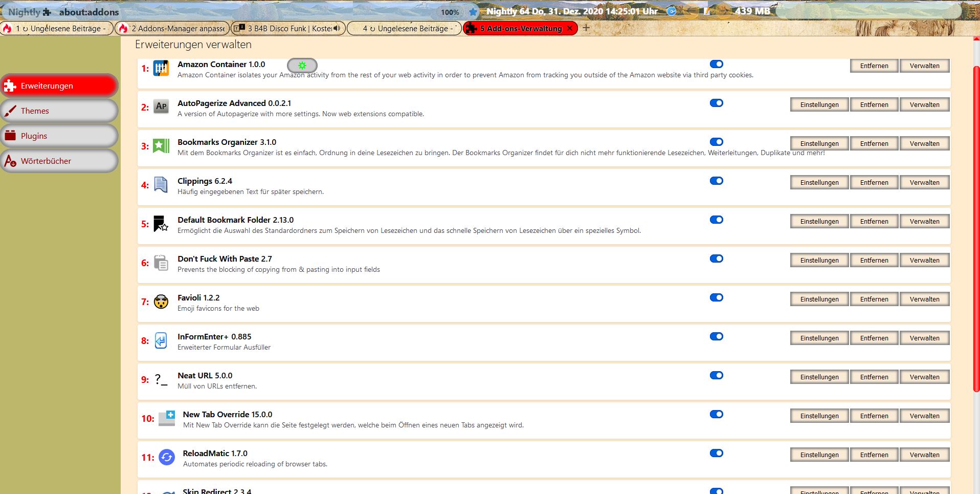
Task: Toggle off Bookmarks Organizer
Action: [717, 142]
